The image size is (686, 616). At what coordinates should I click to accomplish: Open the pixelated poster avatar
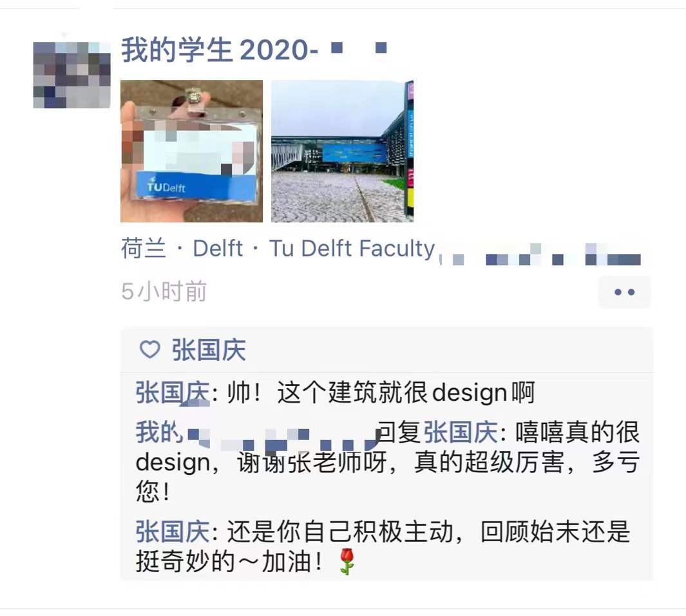71,75
